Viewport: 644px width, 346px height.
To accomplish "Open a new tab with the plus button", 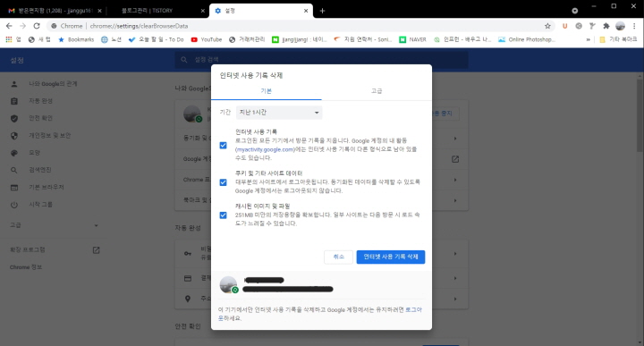I will click(322, 11).
